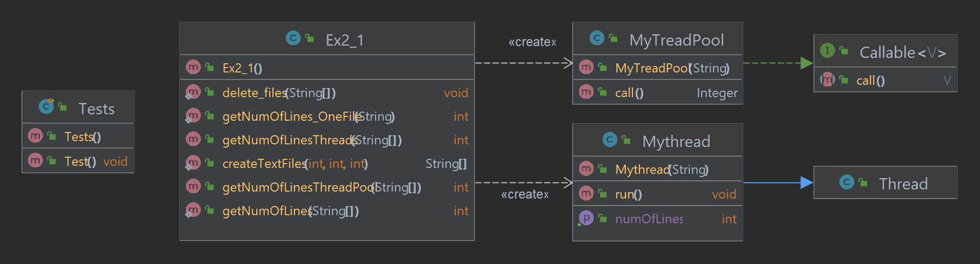The width and height of the screenshot is (980, 264).
Task: Click the V return type in Callable
Action: tap(947, 80)
